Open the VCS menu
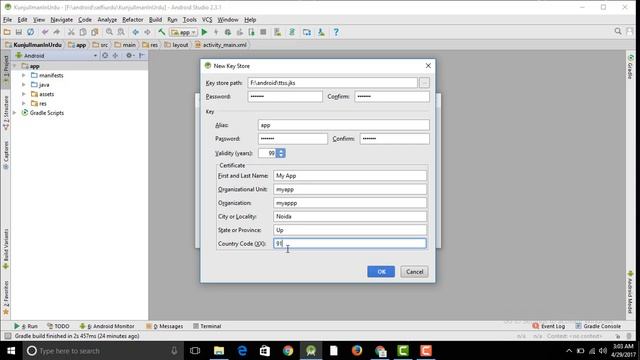 click(x=207, y=20)
